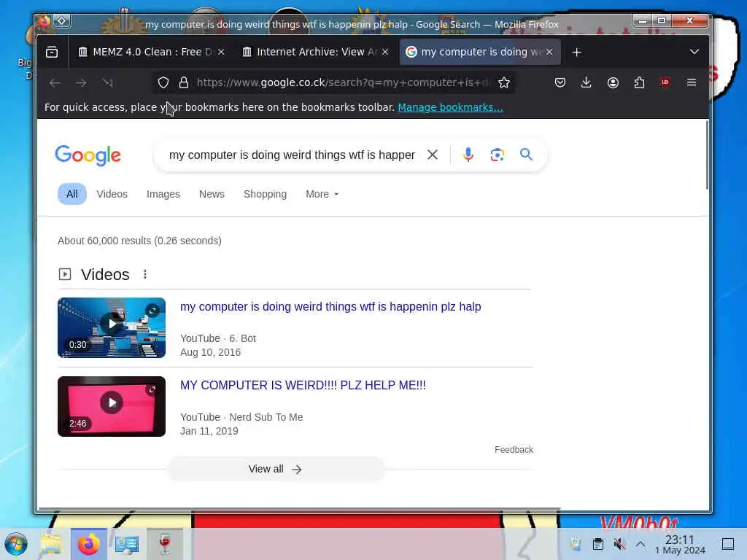Open File Explorer from taskbar

51,544
